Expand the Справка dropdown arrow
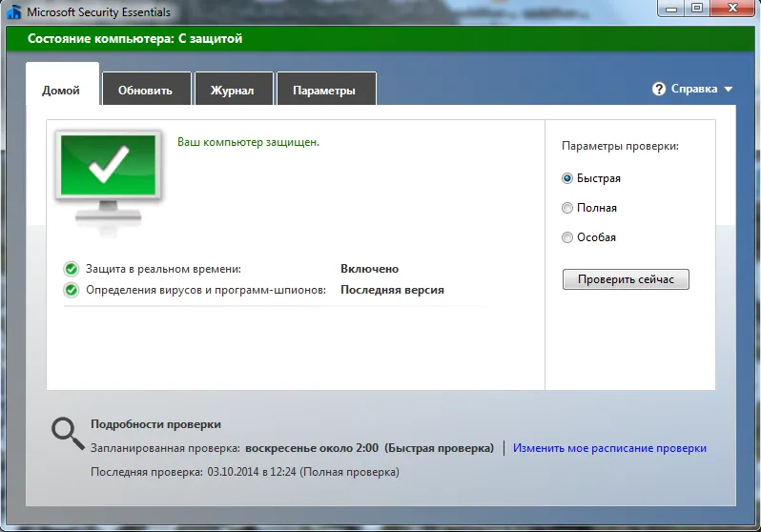This screenshot has height=532, width=761. coord(728,90)
